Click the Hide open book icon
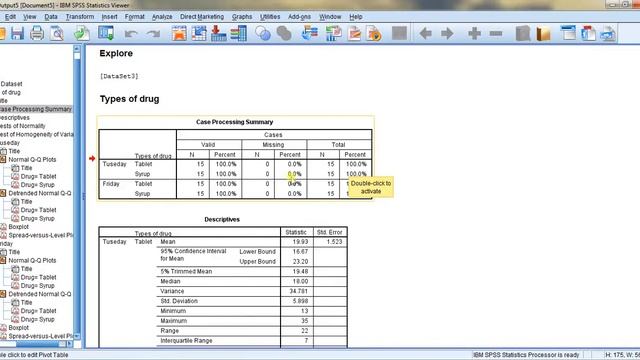 (x=543, y=33)
